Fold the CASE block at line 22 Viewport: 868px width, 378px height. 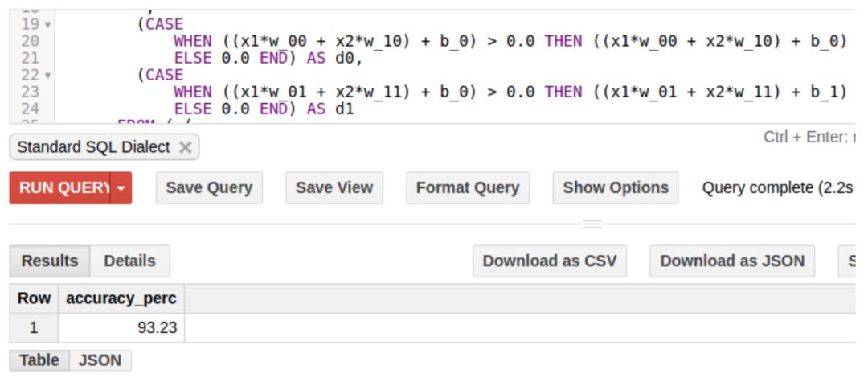click(x=48, y=75)
